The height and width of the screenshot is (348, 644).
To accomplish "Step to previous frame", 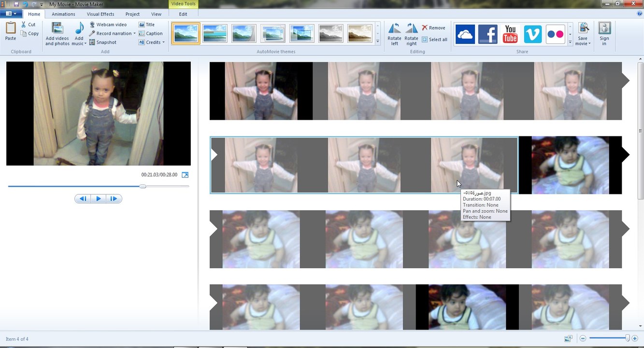I will (x=83, y=199).
